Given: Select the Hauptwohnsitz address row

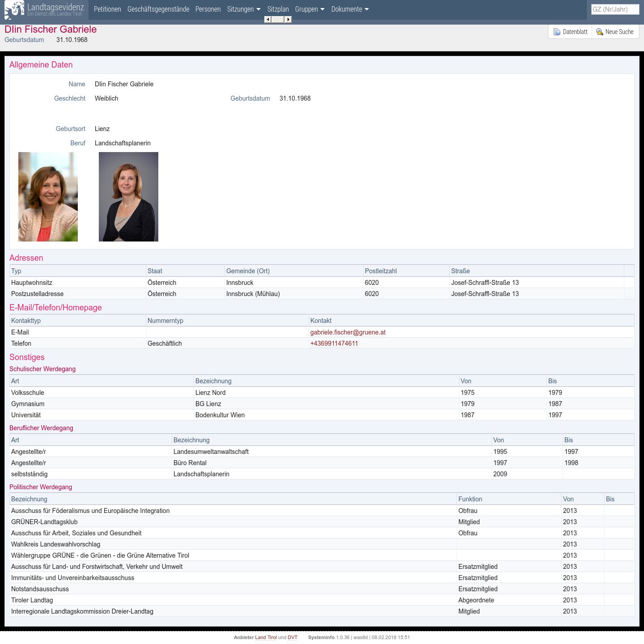Looking at the screenshot, I should [322, 283].
